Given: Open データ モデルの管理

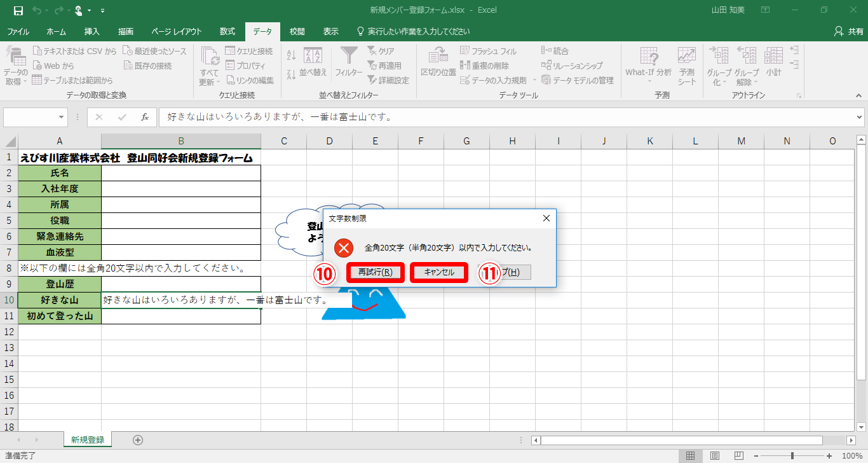Looking at the screenshot, I should (x=578, y=80).
